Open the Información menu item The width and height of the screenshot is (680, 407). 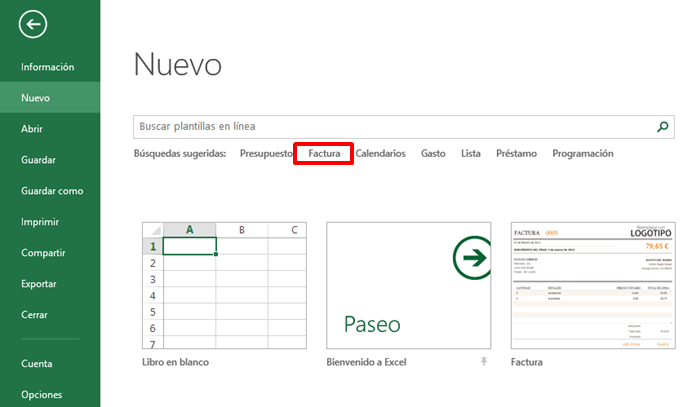coord(50,67)
